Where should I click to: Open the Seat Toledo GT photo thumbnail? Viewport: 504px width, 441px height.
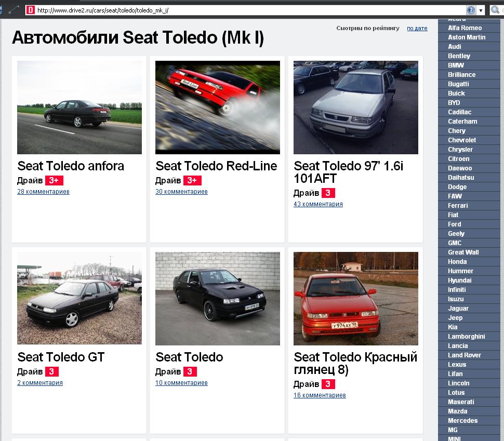point(79,298)
